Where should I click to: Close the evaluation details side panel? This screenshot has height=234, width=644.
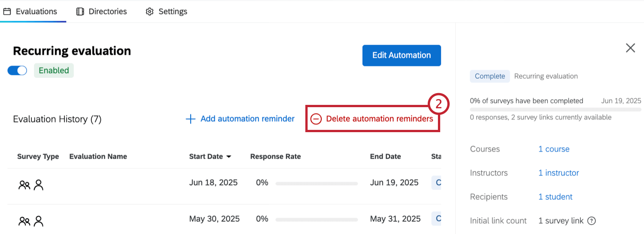click(x=630, y=48)
